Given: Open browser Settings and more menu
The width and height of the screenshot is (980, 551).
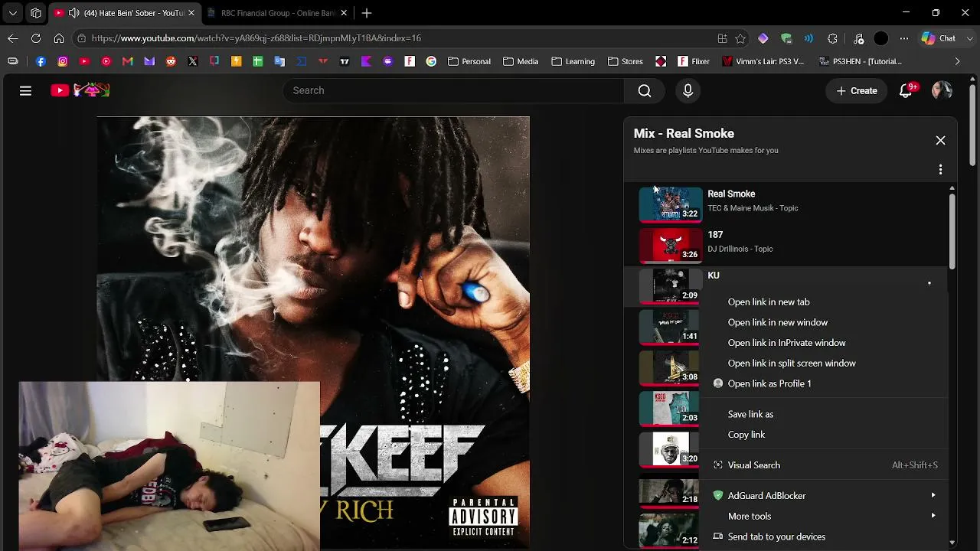Looking at the screenshot, I should point(904,38).
